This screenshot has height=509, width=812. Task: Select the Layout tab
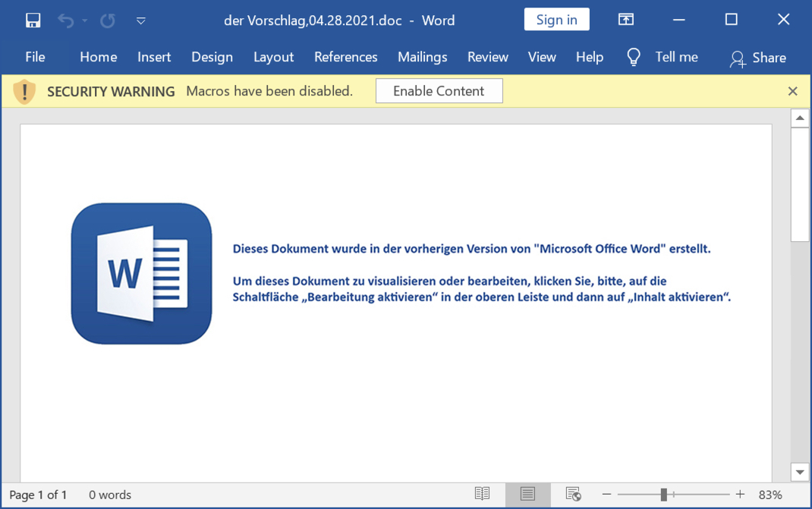(x=273, y=57)
